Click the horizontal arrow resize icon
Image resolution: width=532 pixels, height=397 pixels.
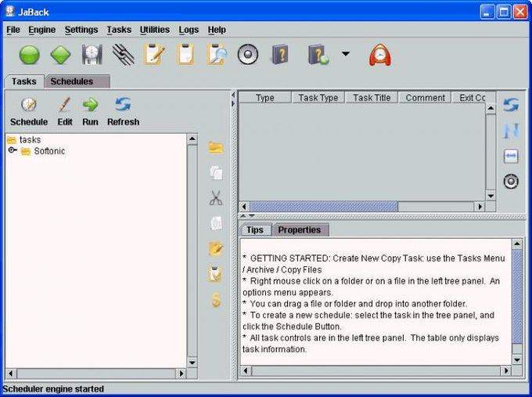click(511, 157)
